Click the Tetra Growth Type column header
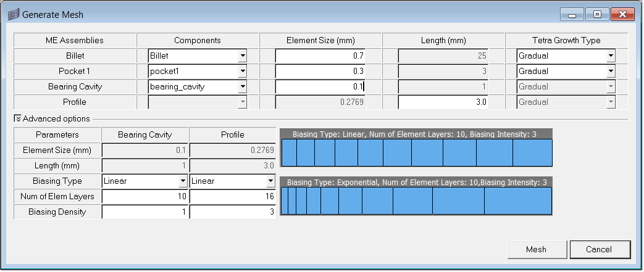Screen dimensions: 644x272 click(x=566, y=40)
